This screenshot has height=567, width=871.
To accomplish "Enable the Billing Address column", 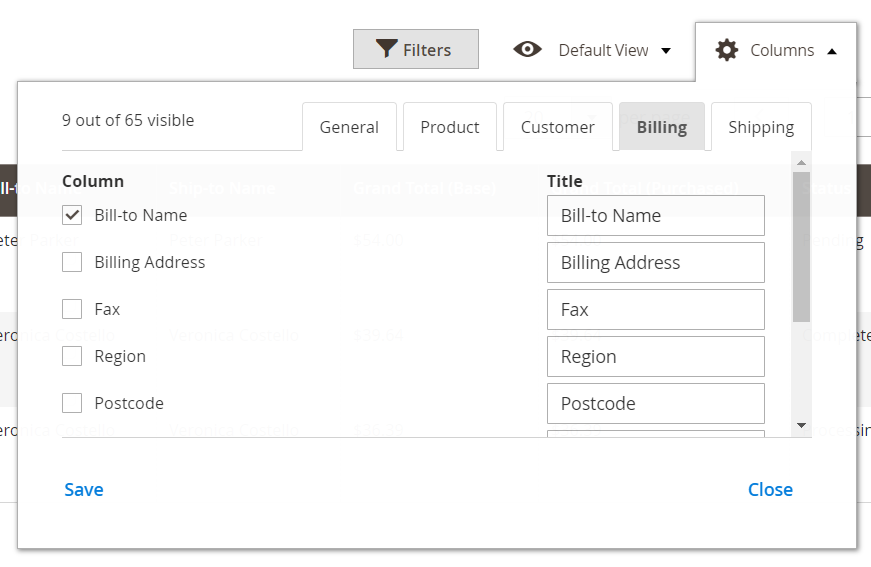I will (x=72, y=262).
